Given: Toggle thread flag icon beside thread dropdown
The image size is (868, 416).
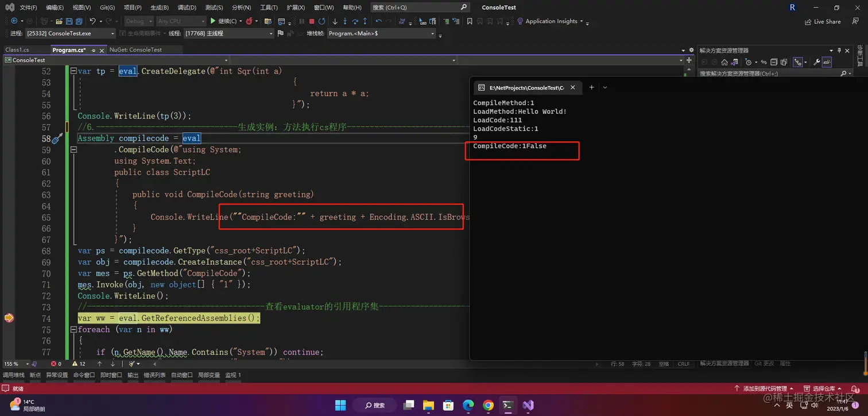Looking at the screenshot, I should tap(280, 33).
